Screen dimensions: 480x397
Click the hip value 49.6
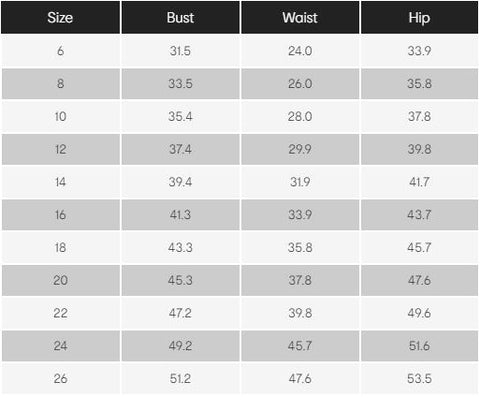point(419,313)
